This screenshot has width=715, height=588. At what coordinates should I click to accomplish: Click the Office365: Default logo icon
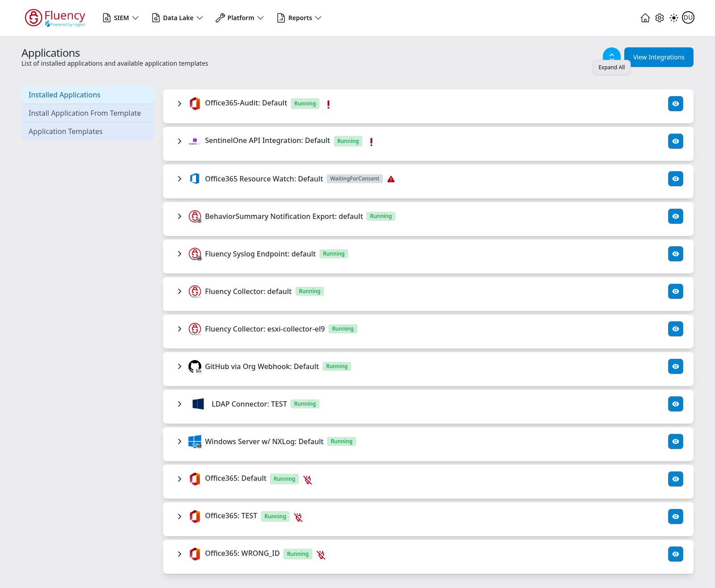point(195,479)
